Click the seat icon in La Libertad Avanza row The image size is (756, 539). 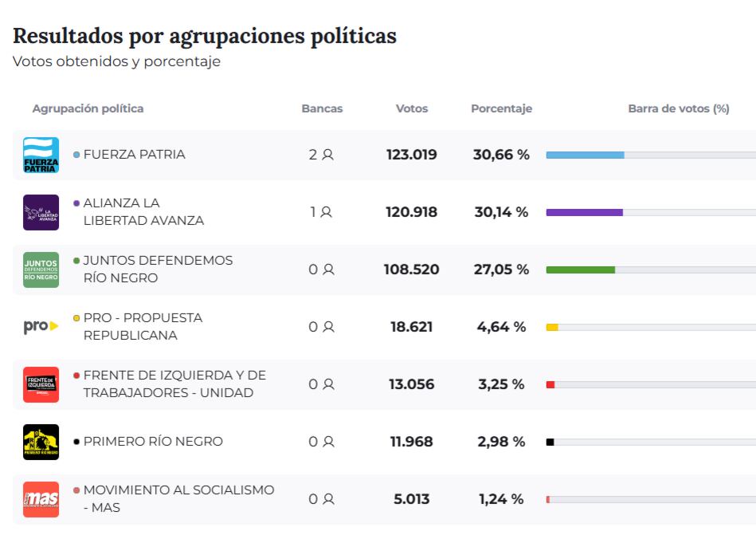[x=326, y=212]
